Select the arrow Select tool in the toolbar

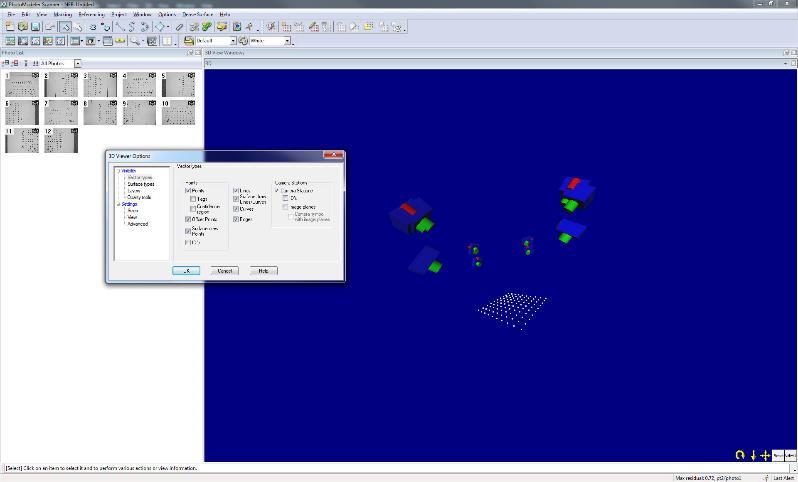click(x=65, y=26)
